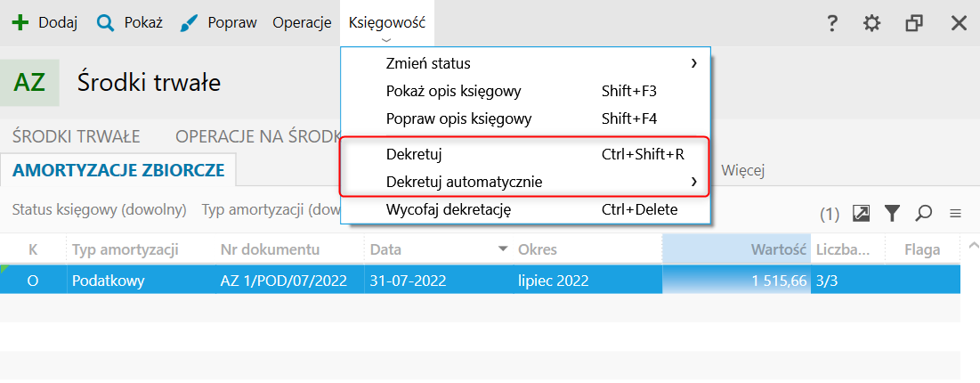Viewport: 980px width, 383px height.
Task: Open help with the question mark icon
Action: click(x=832, y=23)
